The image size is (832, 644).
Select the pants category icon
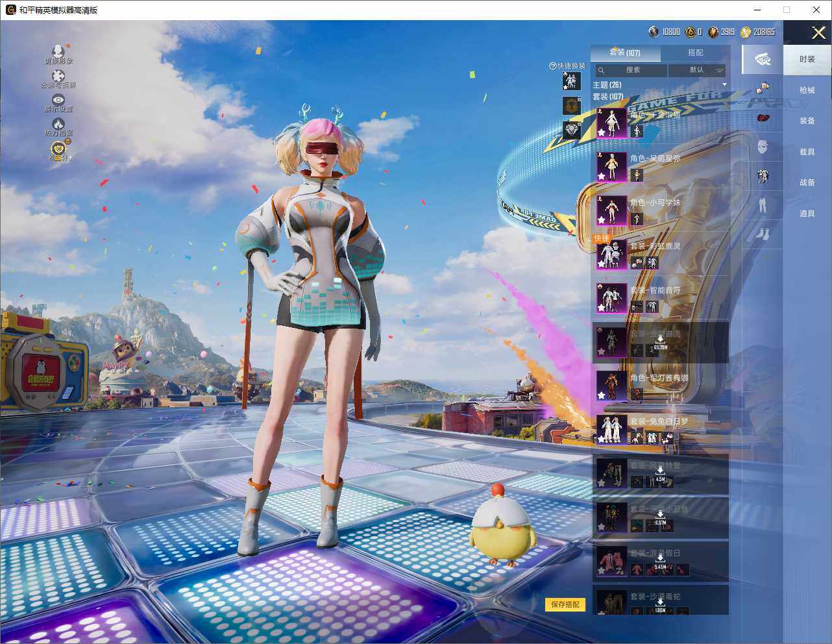[763, 205]
